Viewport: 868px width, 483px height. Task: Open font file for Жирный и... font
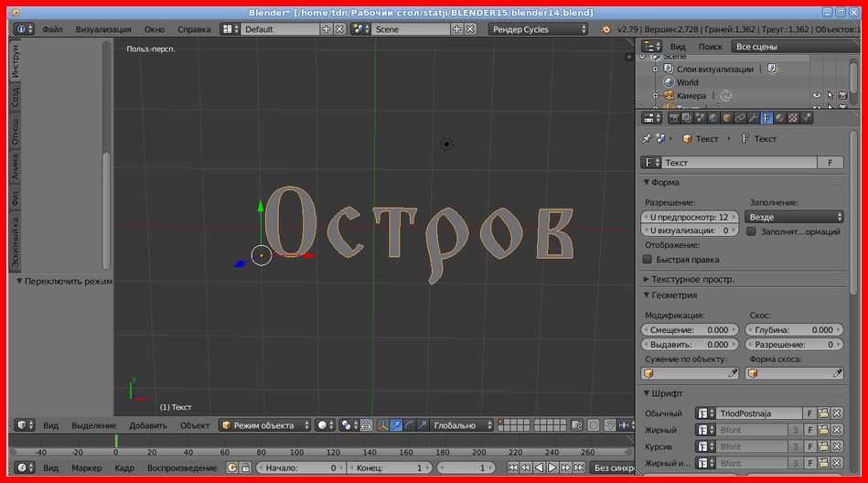click(823, 463)
